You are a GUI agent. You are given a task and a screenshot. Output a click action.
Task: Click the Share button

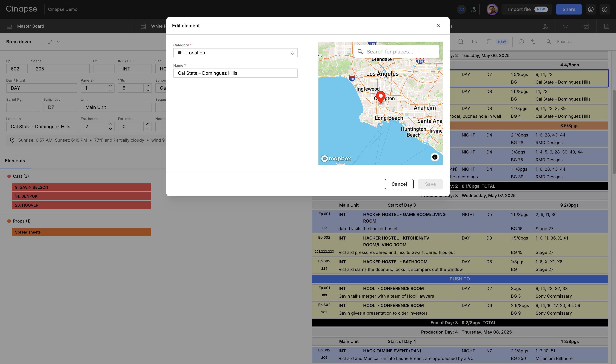[x=569, y=9]
